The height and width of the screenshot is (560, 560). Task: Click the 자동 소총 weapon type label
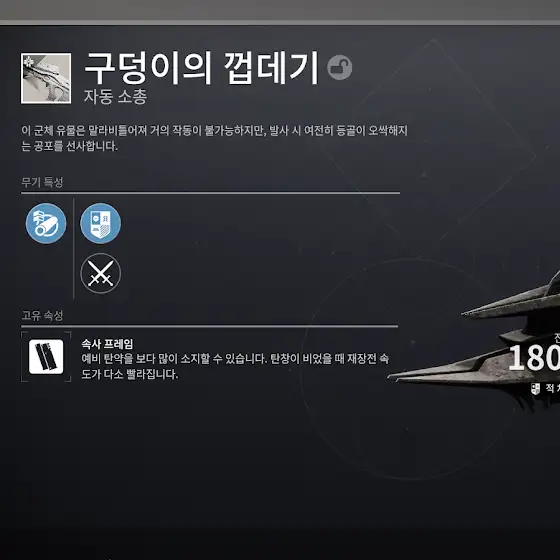[115, 96]
